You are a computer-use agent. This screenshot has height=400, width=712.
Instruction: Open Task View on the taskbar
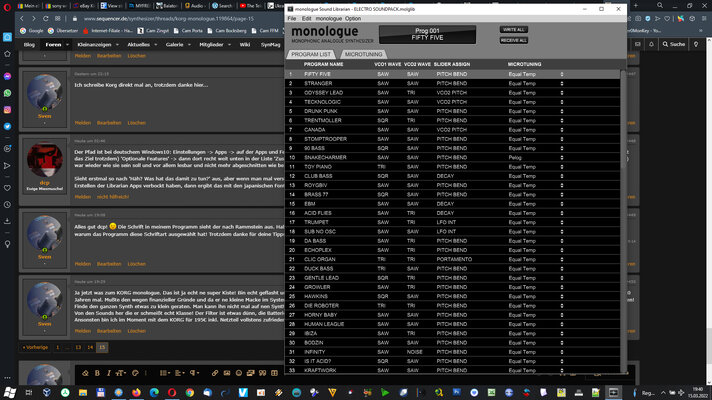click(29, 392)
